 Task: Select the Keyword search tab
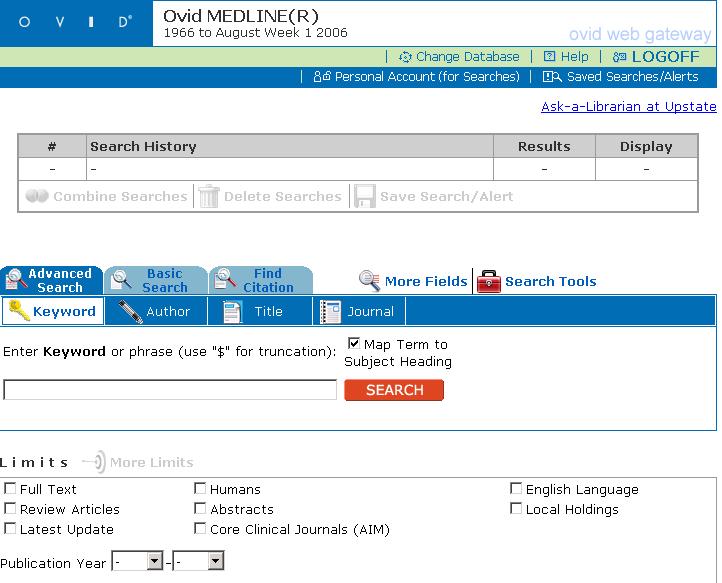(53, 311)
